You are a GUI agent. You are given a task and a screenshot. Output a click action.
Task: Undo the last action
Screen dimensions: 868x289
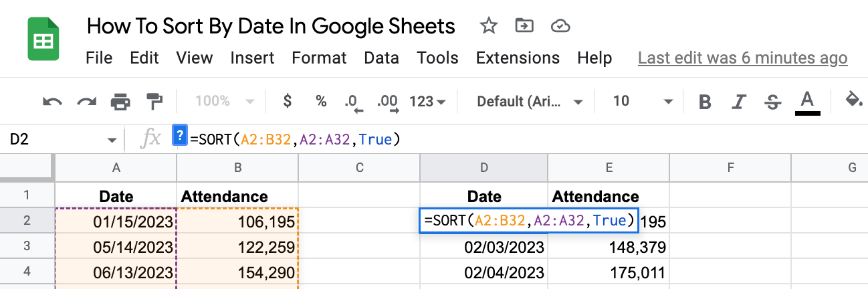52,102
